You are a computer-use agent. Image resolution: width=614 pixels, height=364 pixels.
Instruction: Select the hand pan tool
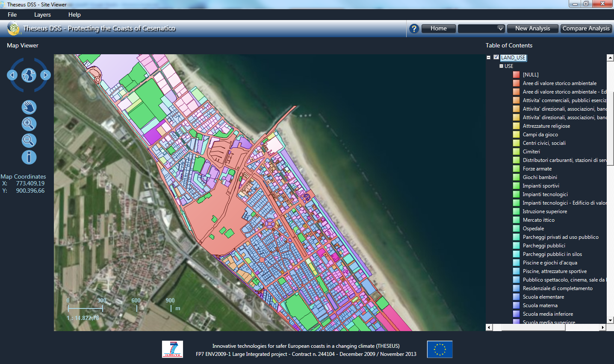tap(29, 107)
